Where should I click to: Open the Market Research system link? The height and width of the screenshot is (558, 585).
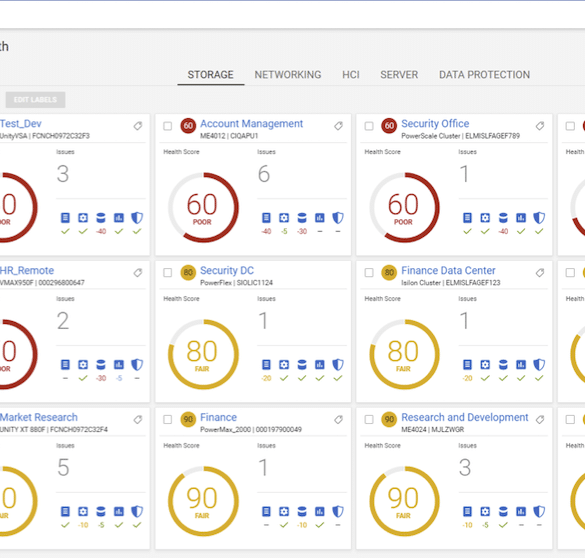38,417
